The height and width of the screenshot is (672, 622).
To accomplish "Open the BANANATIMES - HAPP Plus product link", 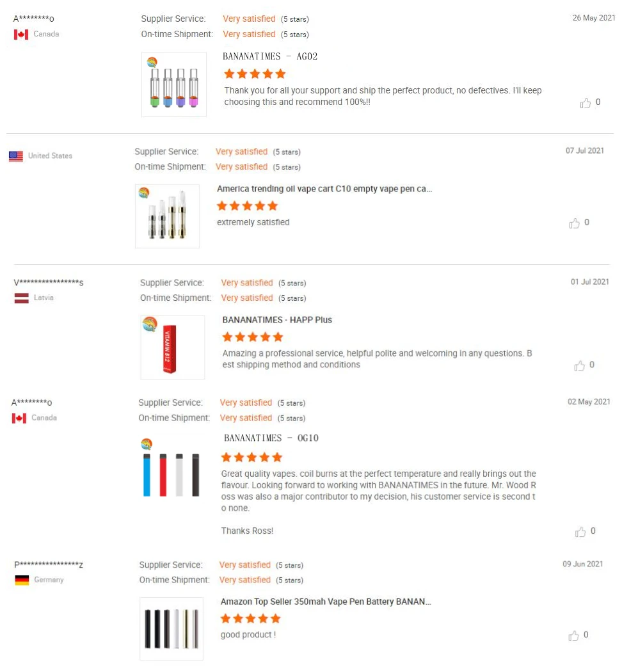I will (277, 320).
